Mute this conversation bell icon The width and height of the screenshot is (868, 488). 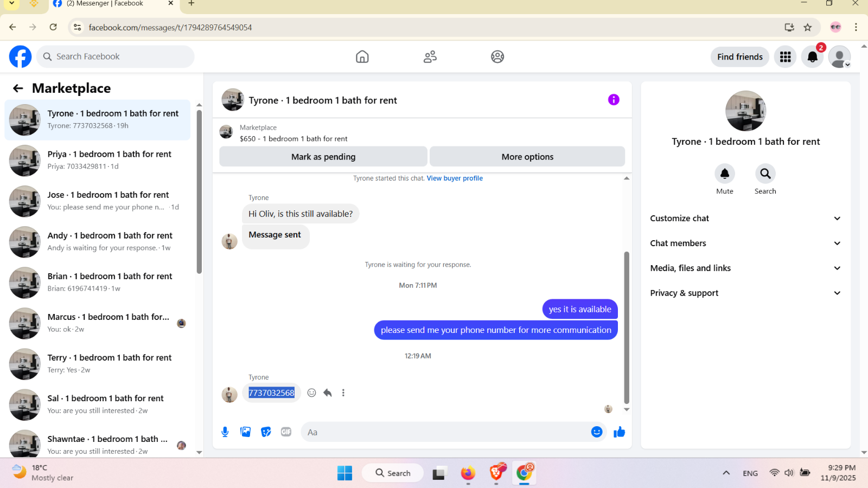tap(725, 174)
